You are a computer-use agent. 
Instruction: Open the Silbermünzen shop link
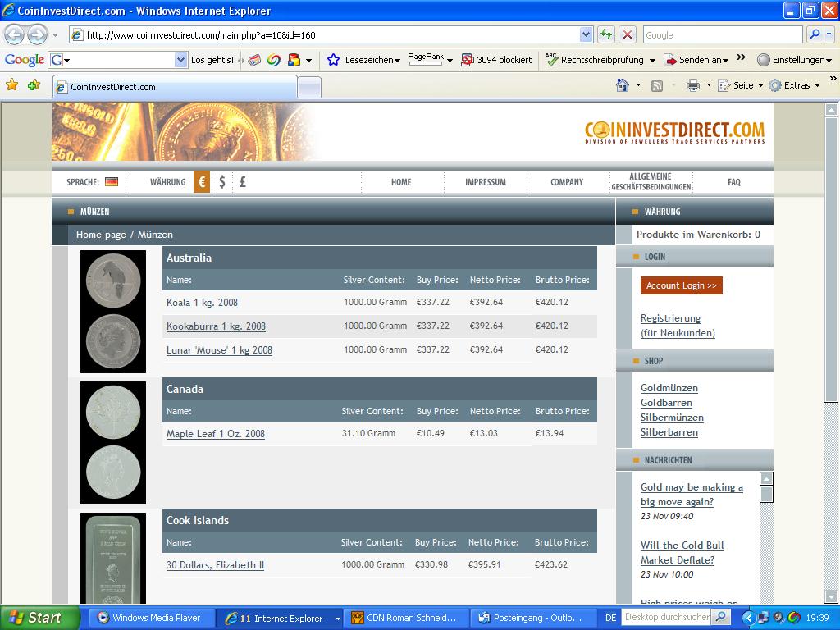click(x=673, y=418)
